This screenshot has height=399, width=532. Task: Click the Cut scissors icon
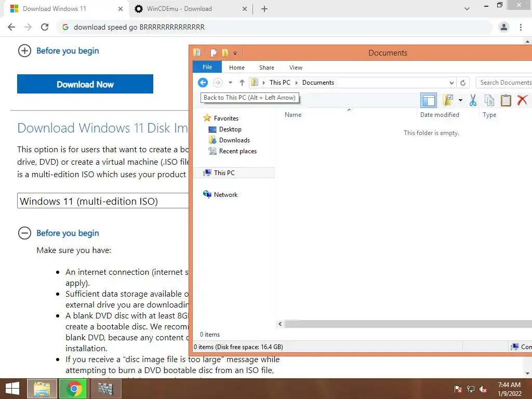473,100
